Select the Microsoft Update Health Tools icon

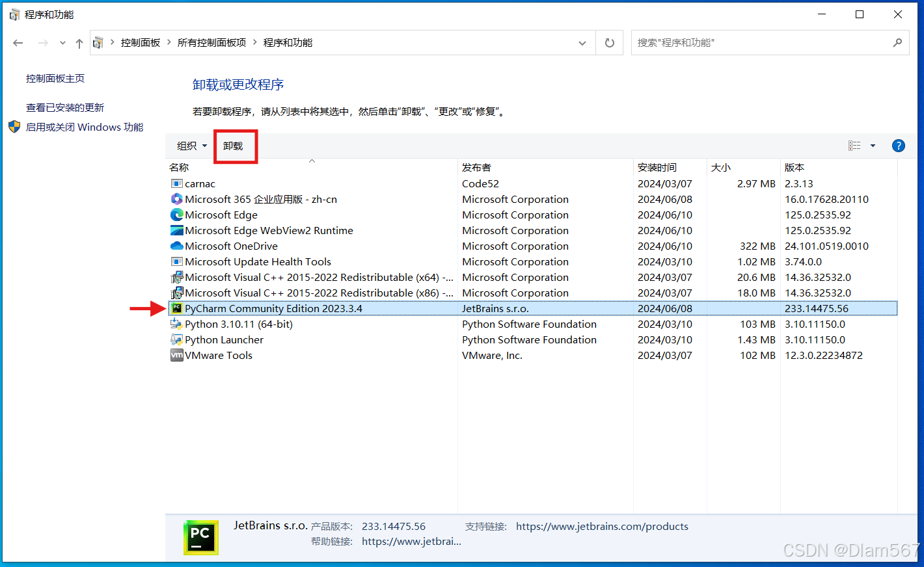coord(176,262)
